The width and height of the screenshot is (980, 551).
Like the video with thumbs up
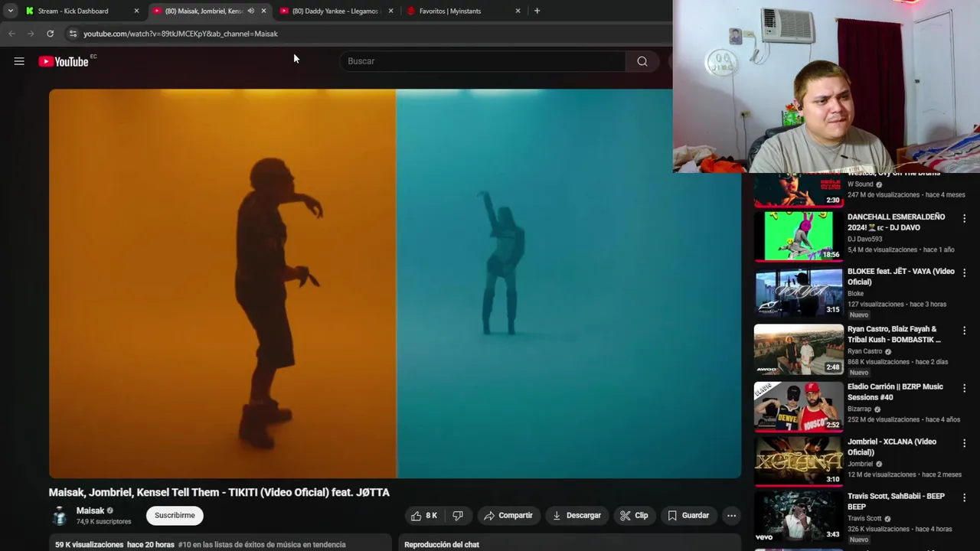424,516
